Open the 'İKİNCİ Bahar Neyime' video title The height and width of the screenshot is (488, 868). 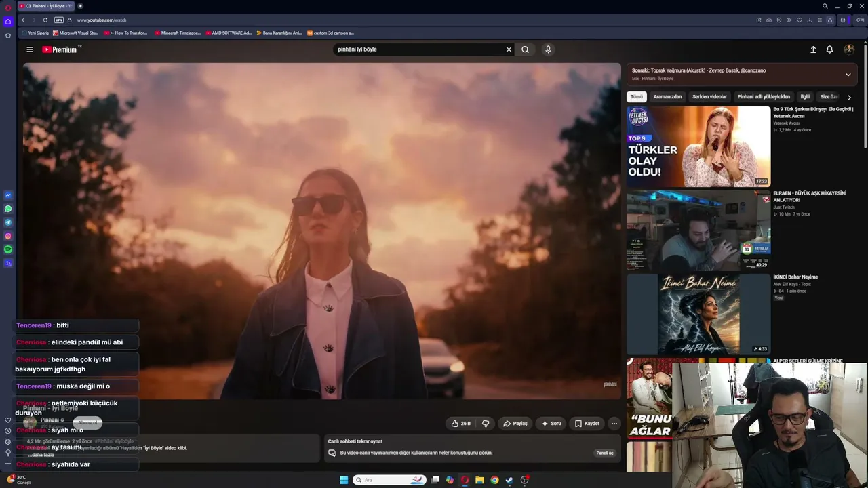(795, 277)
